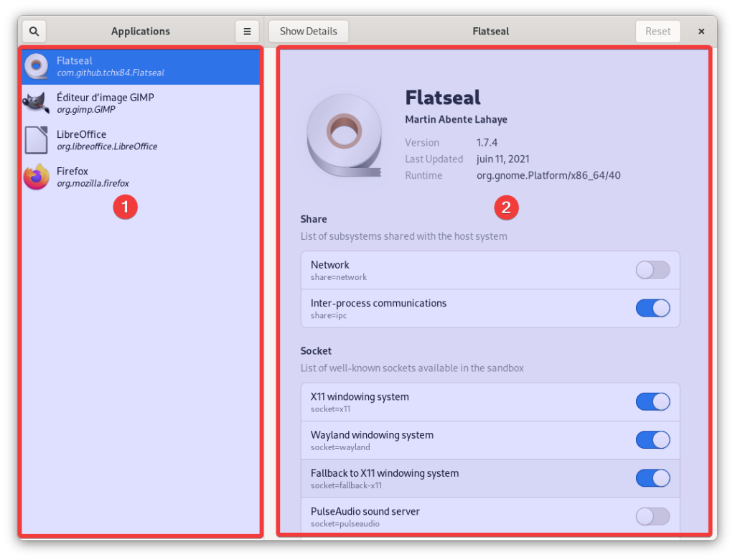Click the Flatseal heading in details pane
This screenshot has width=735, height=560.
pos(443,98)
